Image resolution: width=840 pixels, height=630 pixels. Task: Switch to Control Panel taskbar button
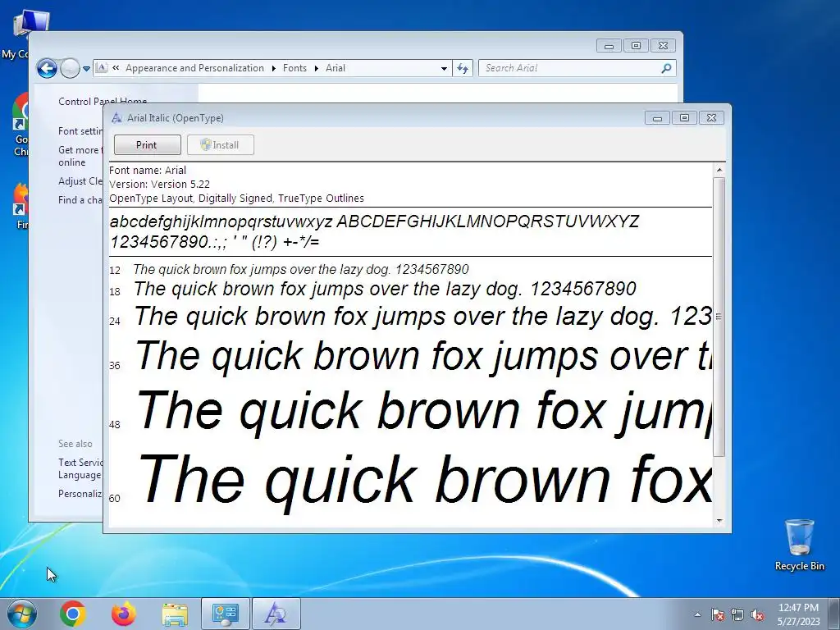coord(225,614)
